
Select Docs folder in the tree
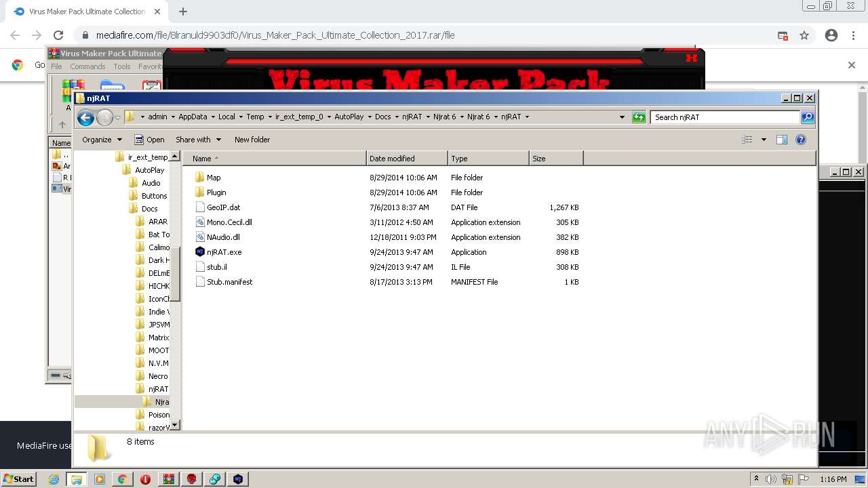(149, 209)
